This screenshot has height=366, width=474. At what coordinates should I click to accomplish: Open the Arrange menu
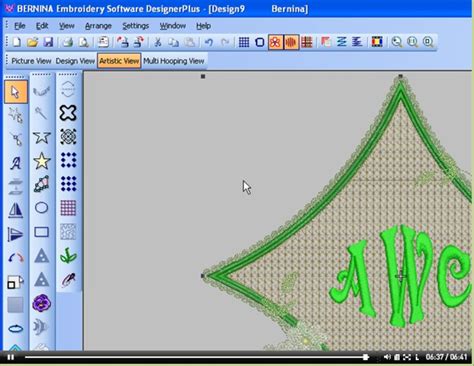98,26
